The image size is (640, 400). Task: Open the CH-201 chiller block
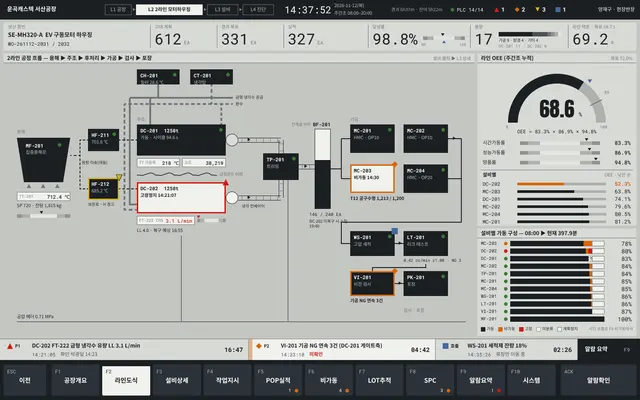[158, 77]
